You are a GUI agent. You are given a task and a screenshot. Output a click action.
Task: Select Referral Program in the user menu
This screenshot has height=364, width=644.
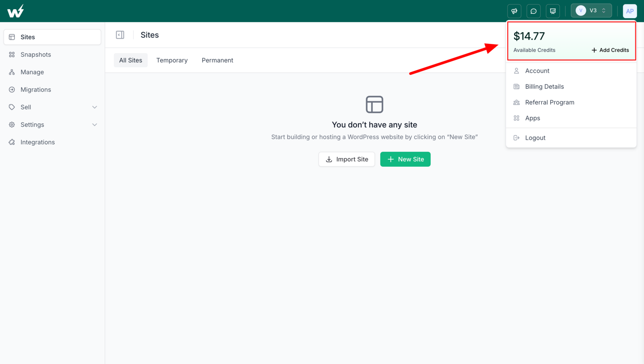point(571,102)
